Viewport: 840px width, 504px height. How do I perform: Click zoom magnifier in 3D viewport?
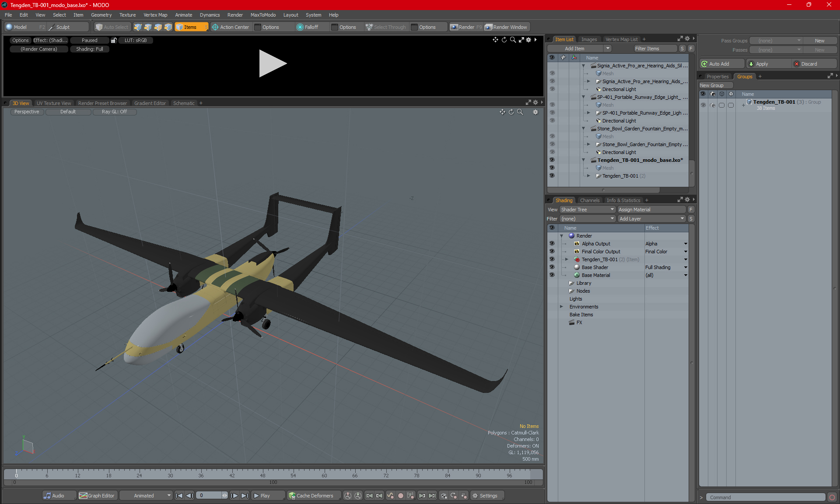pyautogui.click(x=520, y=112)
